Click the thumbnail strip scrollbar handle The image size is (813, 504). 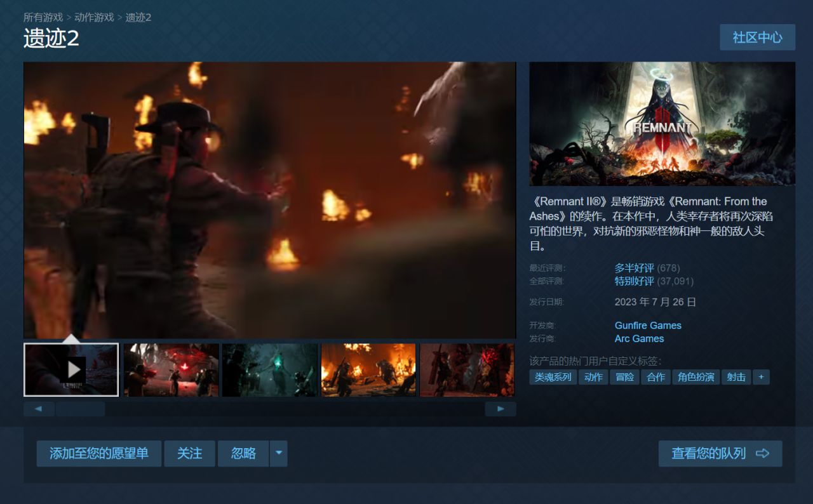pyautogui.click(x=80, y=409)
